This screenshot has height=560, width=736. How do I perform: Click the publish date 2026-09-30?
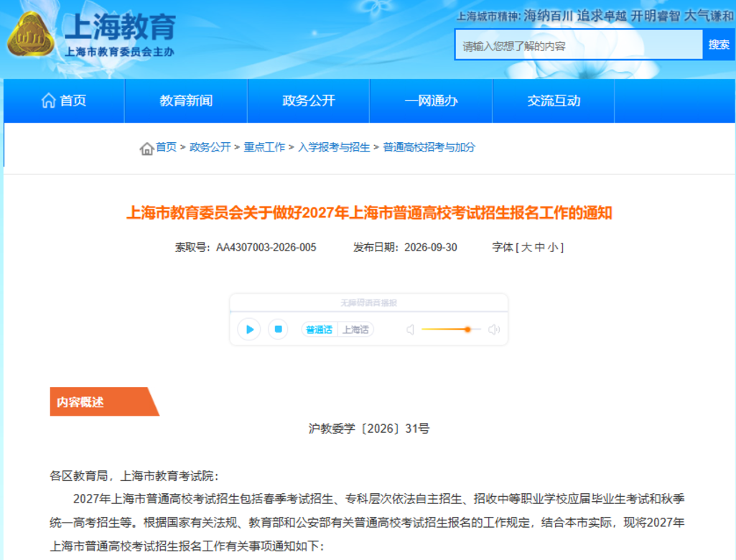[x=431, y=248]
